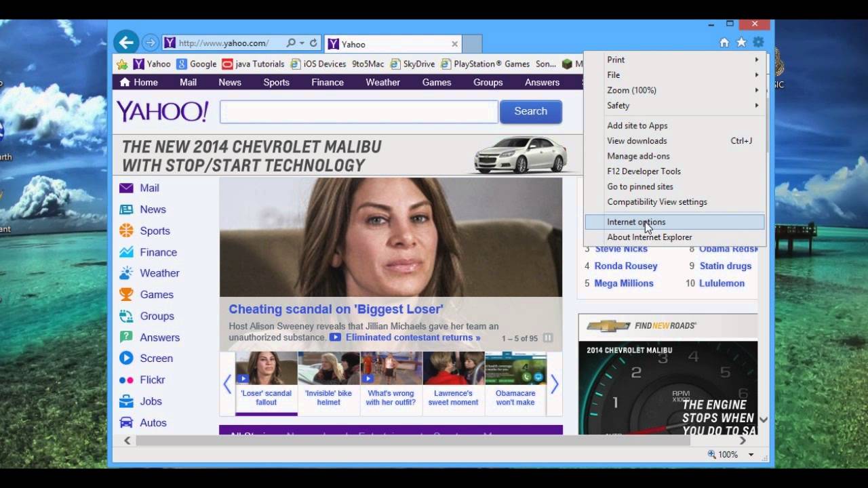The width and height of the screenshot is (868, 488).
Task: Open 9to5Mac bookmark
Action: [368, 64]
